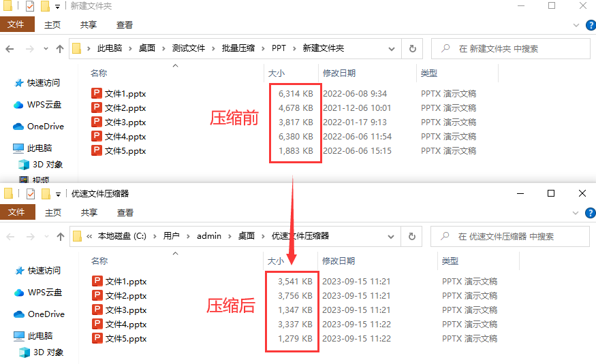
Task: Open OneDrive in lower window sidebar
Action: 39,314
